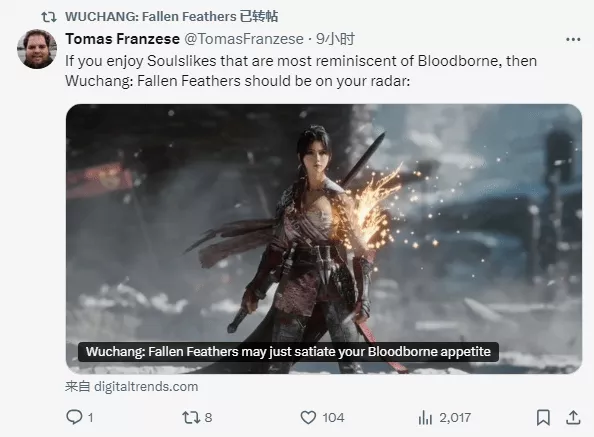The height and width of the screenshot is (437, 594).
Task: Click the like count 104
Action: point(333,418)
